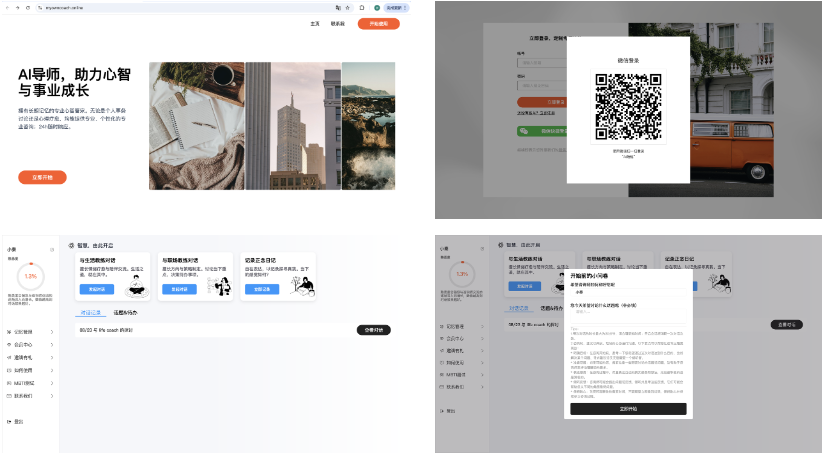This screenshot has width=822, height=453.
Task: Expand the 如何使用 chevron in the undimmed dashboard
Action: tap(52, 370)
